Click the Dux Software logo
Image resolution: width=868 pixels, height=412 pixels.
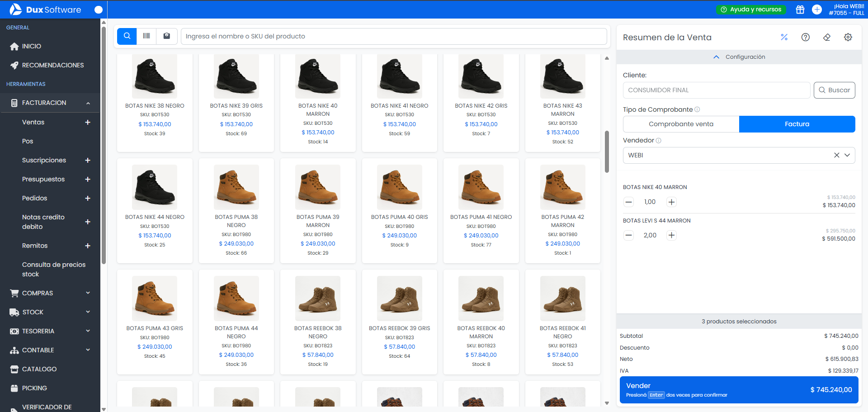[x=45, y=9]
